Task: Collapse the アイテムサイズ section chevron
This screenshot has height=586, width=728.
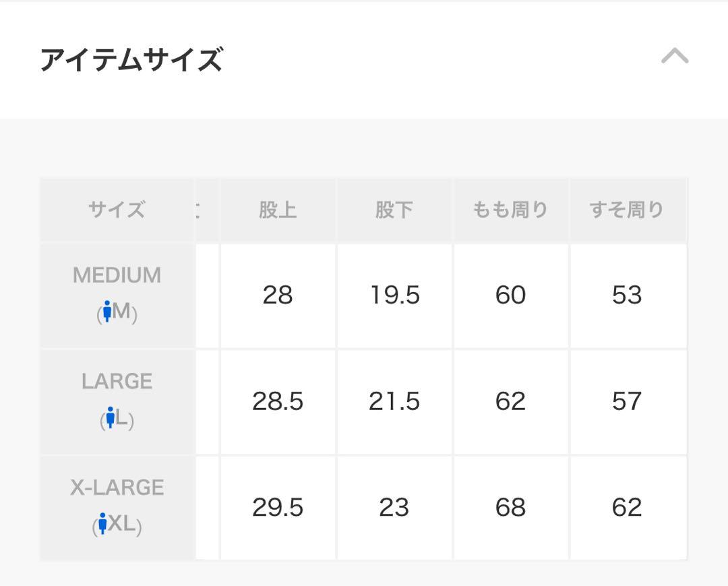Action: click(675, 56)
